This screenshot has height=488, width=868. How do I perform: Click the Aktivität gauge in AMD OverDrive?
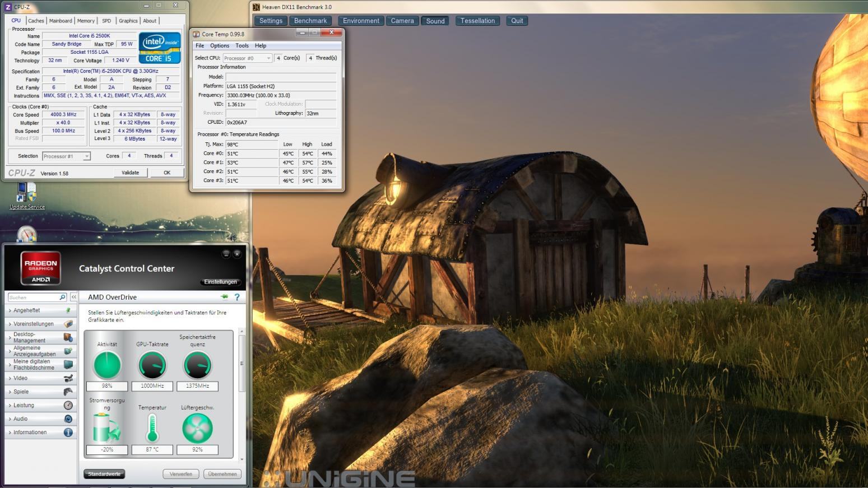tap(107, 365)
